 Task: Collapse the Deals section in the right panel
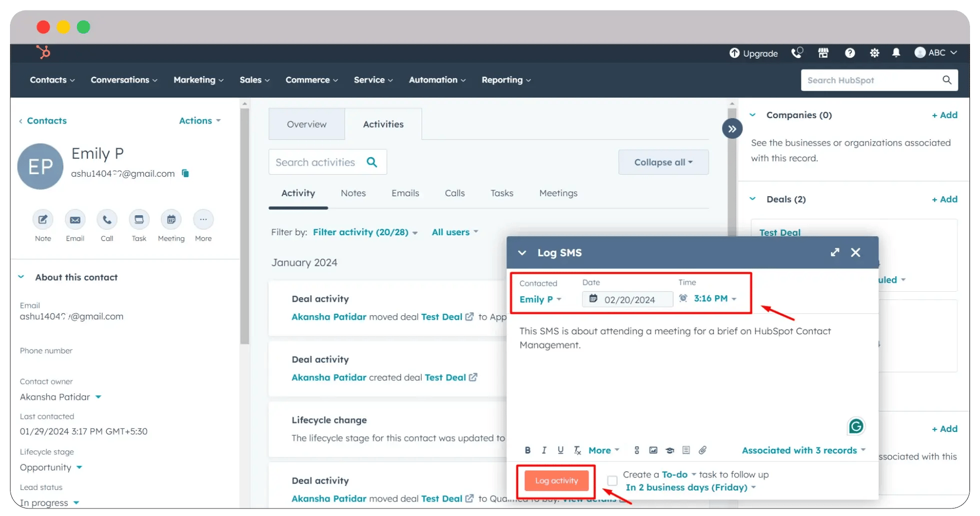[752, 199]
